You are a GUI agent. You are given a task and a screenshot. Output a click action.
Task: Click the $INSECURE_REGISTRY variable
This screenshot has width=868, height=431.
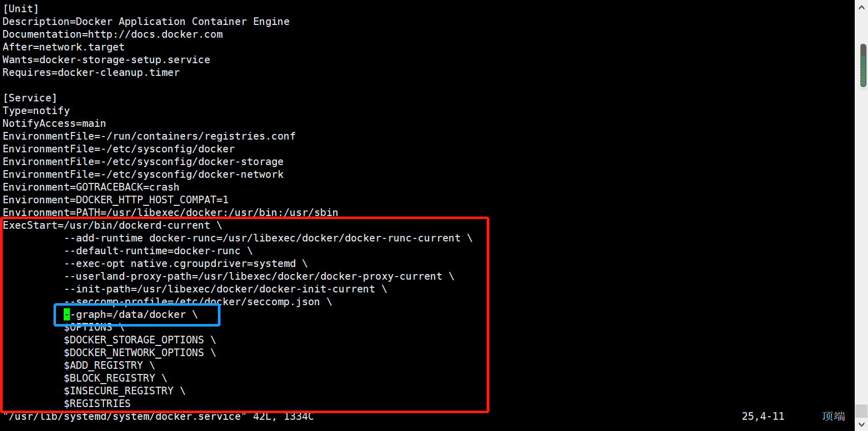(119, 391)
